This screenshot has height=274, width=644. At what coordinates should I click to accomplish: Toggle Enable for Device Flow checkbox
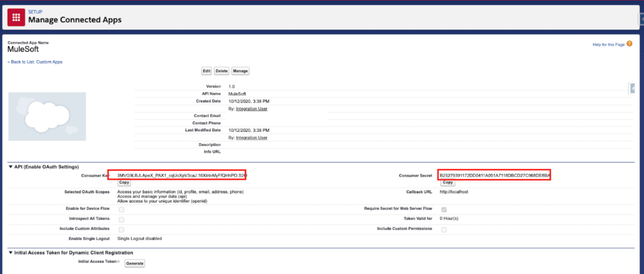click(121, 210)
